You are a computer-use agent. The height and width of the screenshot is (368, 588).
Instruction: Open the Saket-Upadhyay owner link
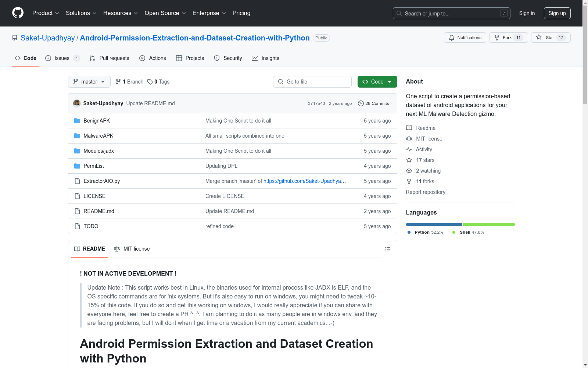[x=48, y=38]
